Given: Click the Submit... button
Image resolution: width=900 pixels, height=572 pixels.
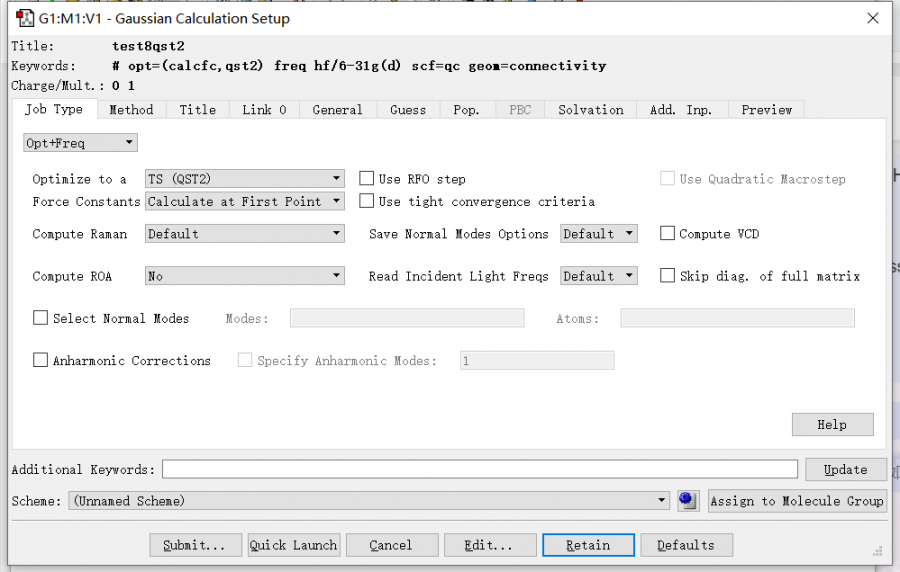Looking at the screenshot, I should [x=195, y=545].
